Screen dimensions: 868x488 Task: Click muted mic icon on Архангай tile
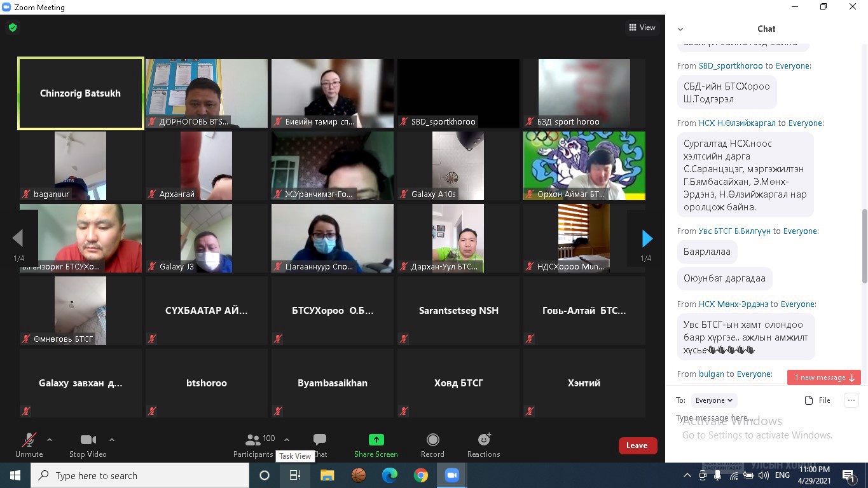[152, 194]
